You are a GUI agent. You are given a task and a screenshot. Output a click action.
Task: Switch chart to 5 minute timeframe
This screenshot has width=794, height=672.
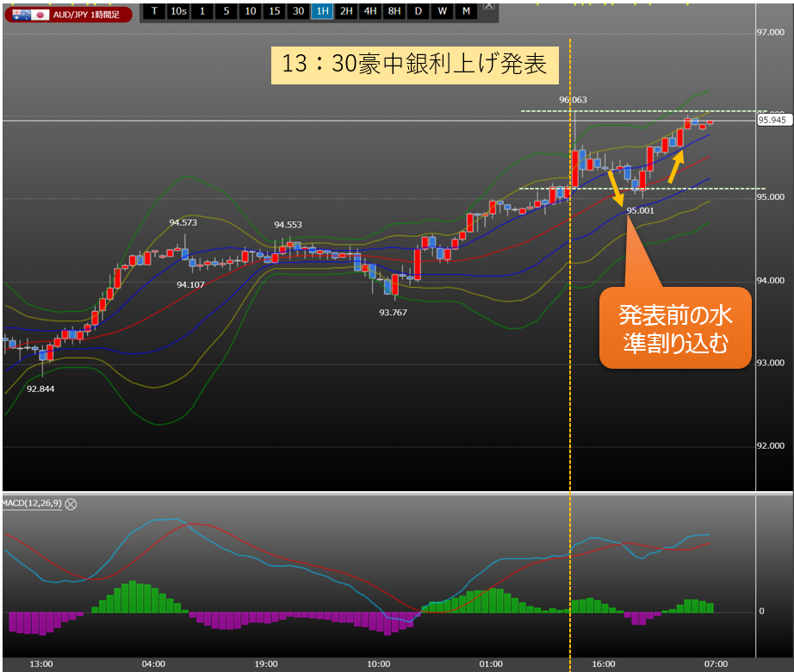[226, 11]
